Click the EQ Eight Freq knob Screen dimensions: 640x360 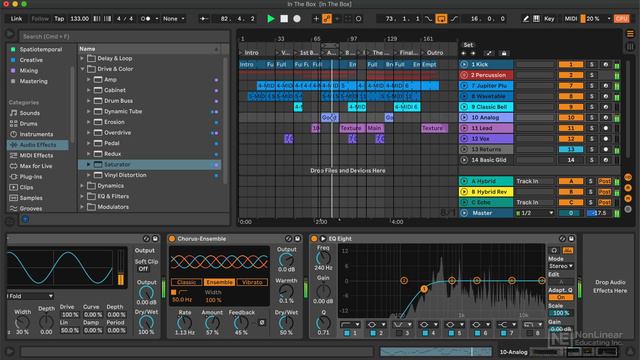coord(323,258)
